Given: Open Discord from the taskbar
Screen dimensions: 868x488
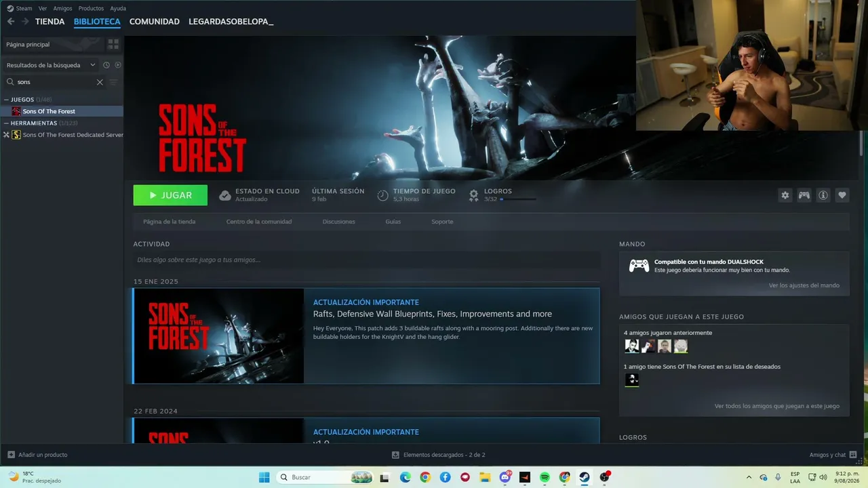Looking at the screenshot, I should click(505, 477).
